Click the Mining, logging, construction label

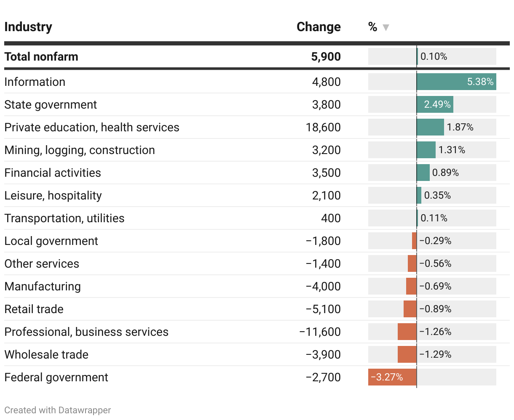tap(80, 150)
